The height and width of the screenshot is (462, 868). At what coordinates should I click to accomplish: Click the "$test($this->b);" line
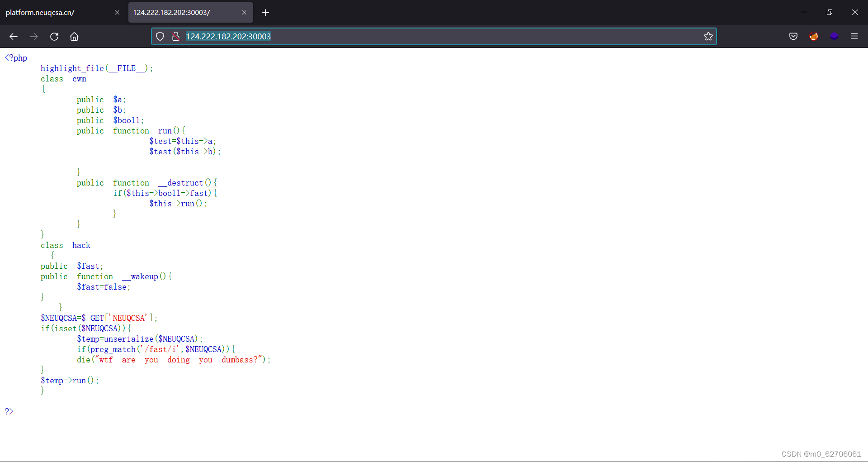[185, 152]
